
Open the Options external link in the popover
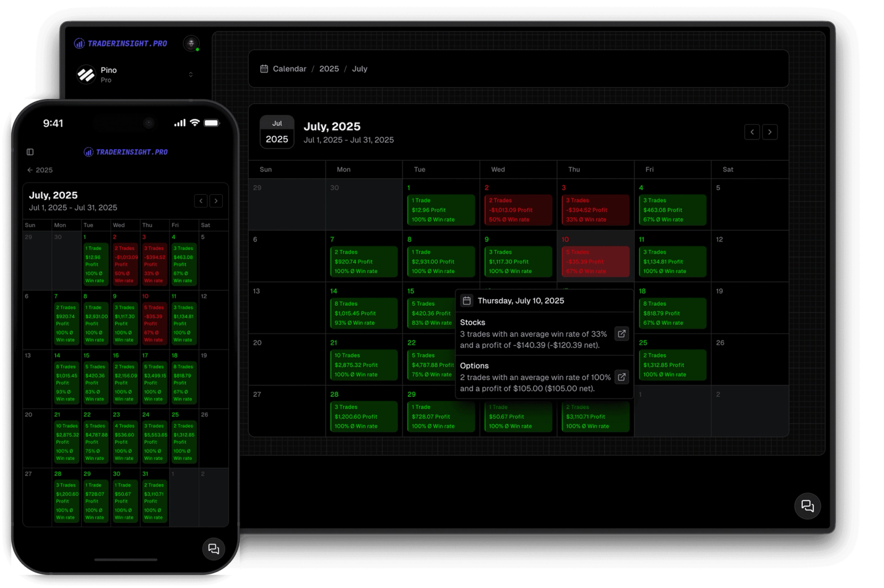point(621,377)
